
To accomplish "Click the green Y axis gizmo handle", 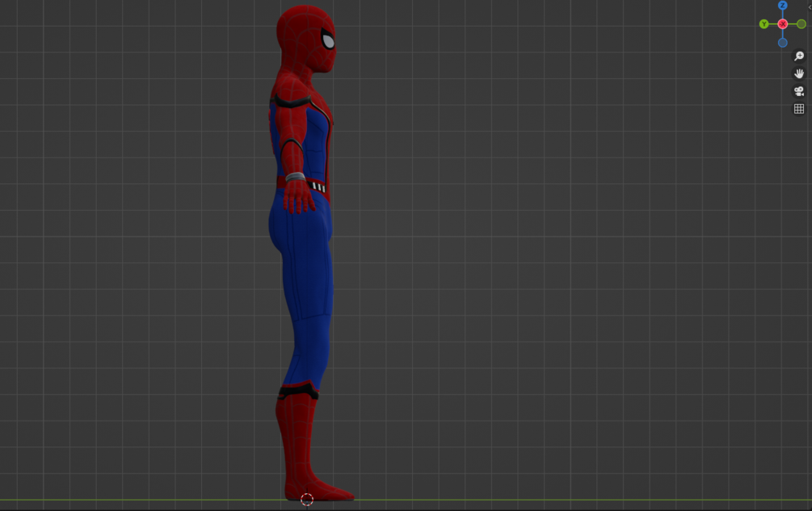I will pyautogui.click(x=764, y=24).
